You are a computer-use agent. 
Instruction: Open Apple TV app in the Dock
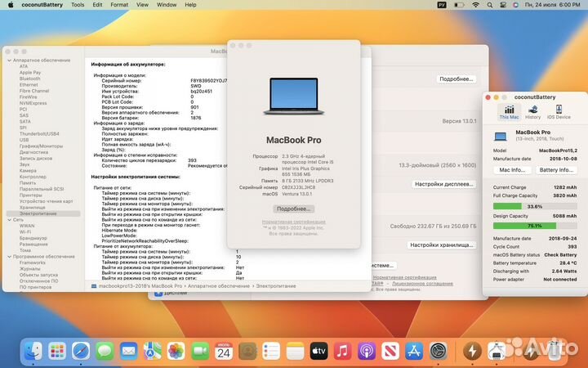pos(318,352)
